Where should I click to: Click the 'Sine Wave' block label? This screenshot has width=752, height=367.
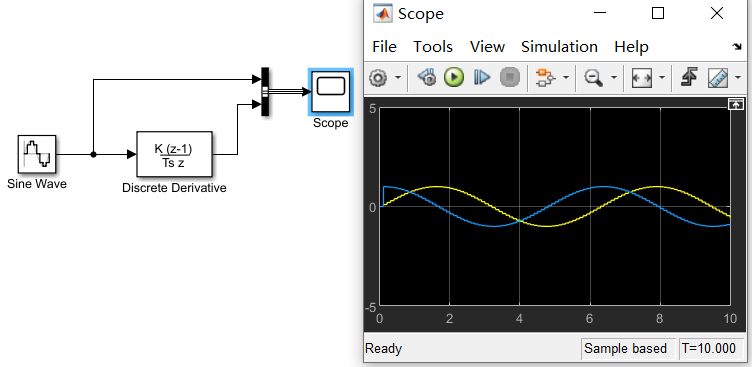pos(37,184)
